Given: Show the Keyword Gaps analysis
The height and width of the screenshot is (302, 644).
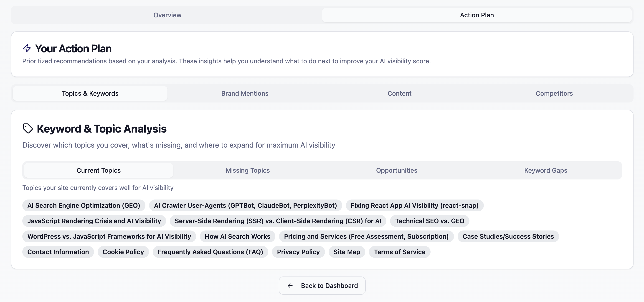Looking at the screenshot, I should (545, 170).
